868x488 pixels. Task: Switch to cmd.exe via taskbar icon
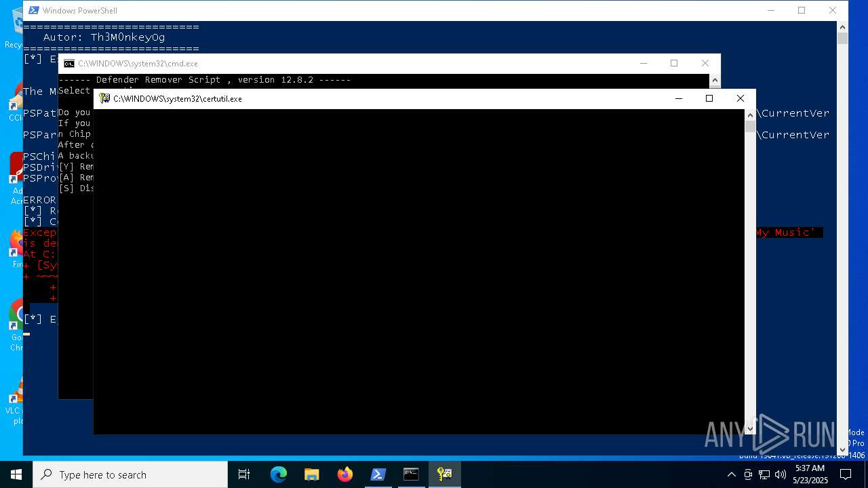pos(411,474)
